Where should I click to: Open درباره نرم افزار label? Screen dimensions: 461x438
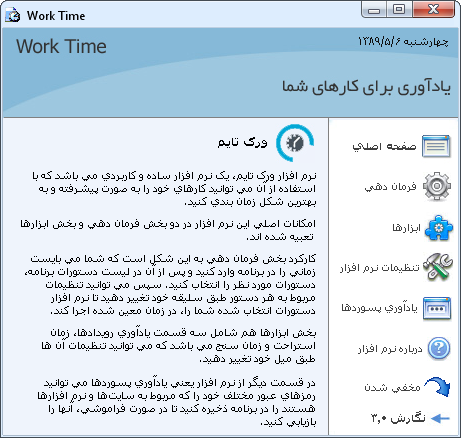390,349
